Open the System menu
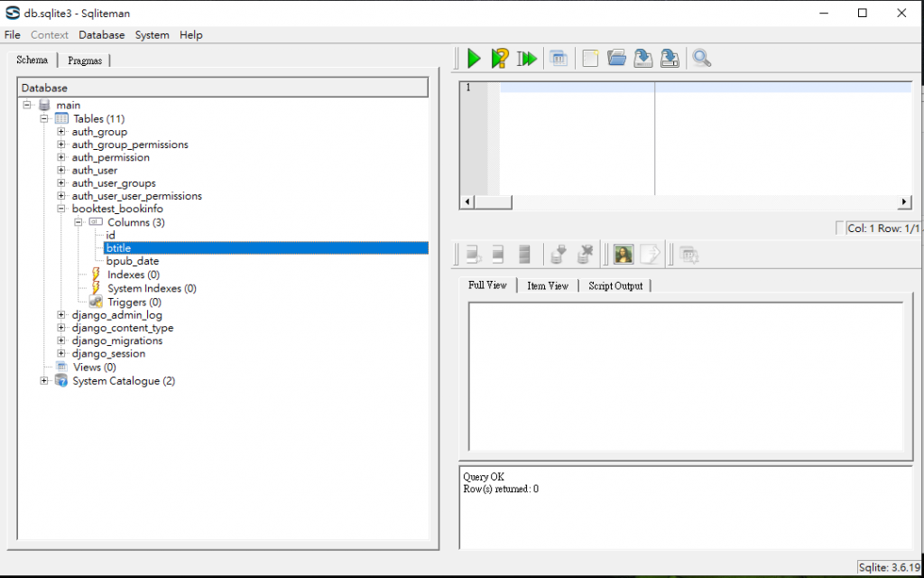The image size is (924, 578). [x=152, y=35]
